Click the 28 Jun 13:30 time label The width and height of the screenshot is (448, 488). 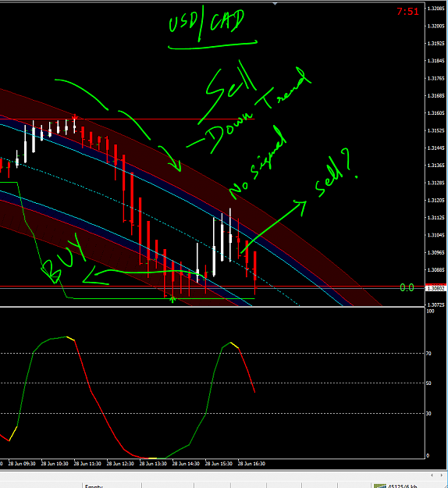coord(153,464)
